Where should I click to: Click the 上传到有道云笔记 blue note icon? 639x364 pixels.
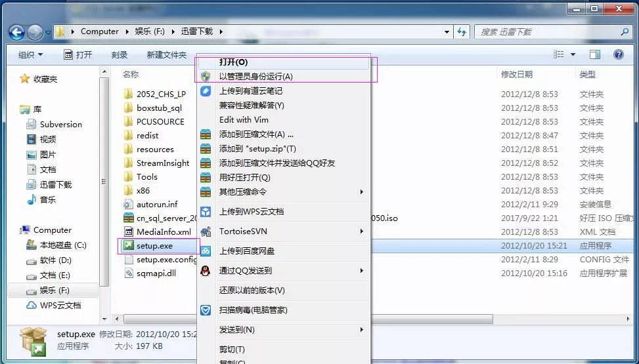click(206, 91)
